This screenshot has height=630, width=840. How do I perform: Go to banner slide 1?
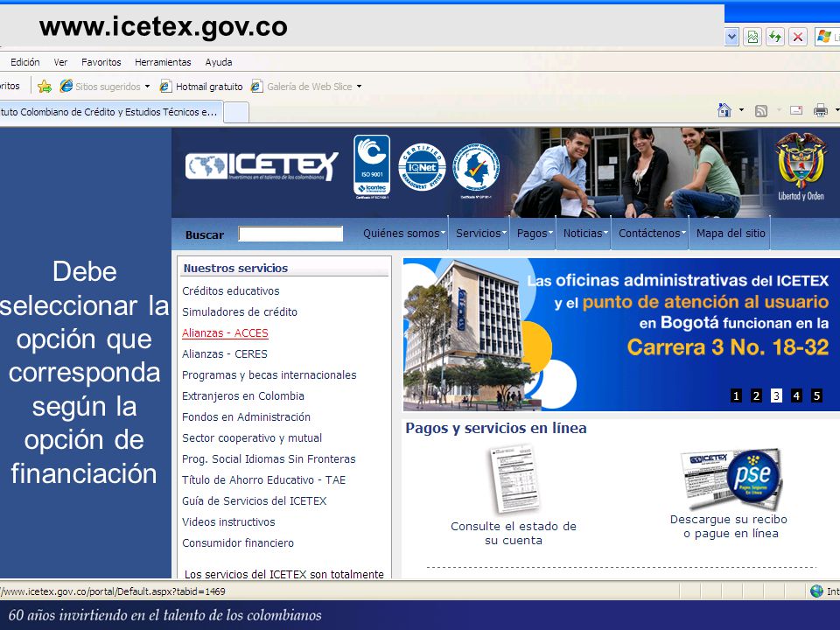(x=736, y=395)
